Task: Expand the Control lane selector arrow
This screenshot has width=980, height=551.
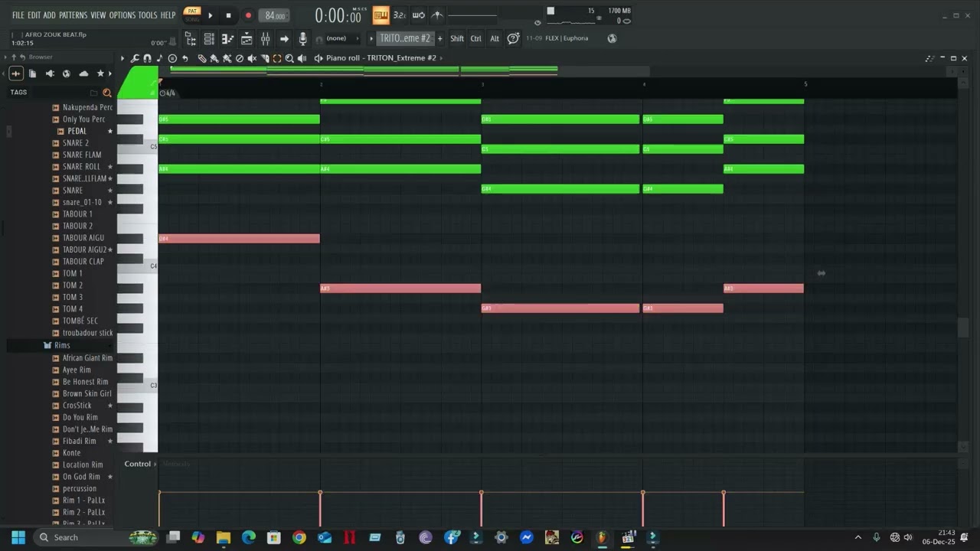Action: pyautogui.click(x=155, y=464)
